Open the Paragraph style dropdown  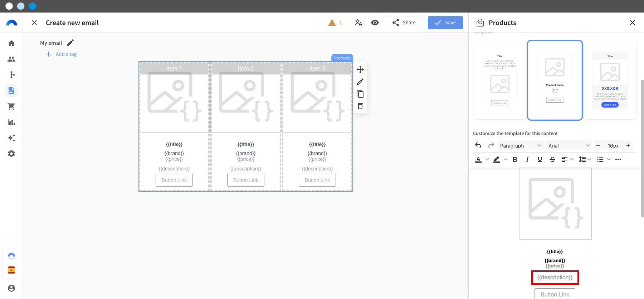pos(521,145)
